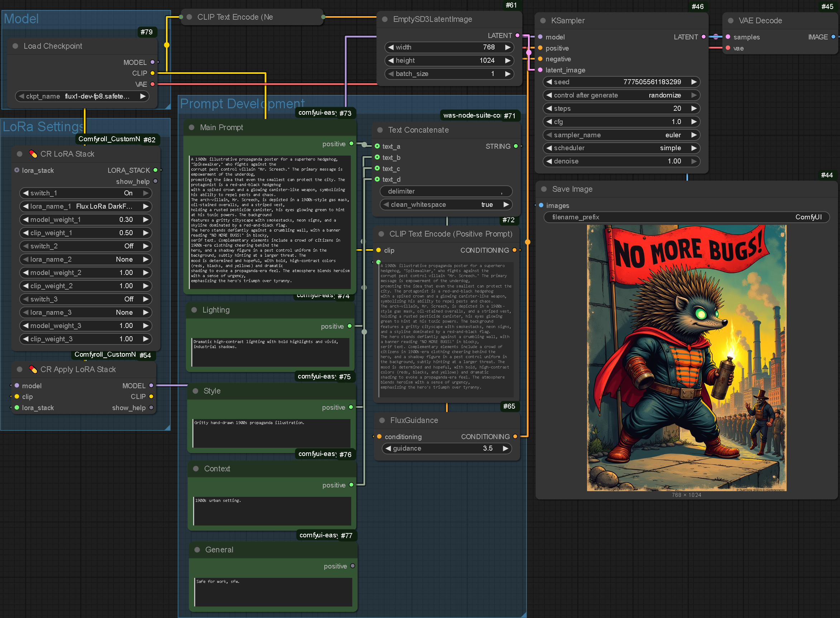This screenshot has height=618, width=840.
Task: Collapse the Lighting node dot
Action: (194, 310)
